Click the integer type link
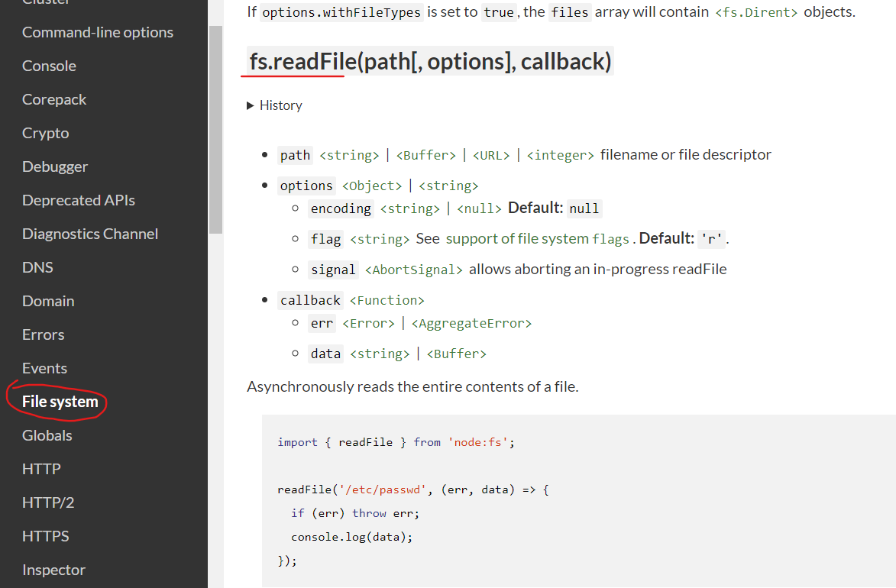The image size is (896, 588). point(560,156)
